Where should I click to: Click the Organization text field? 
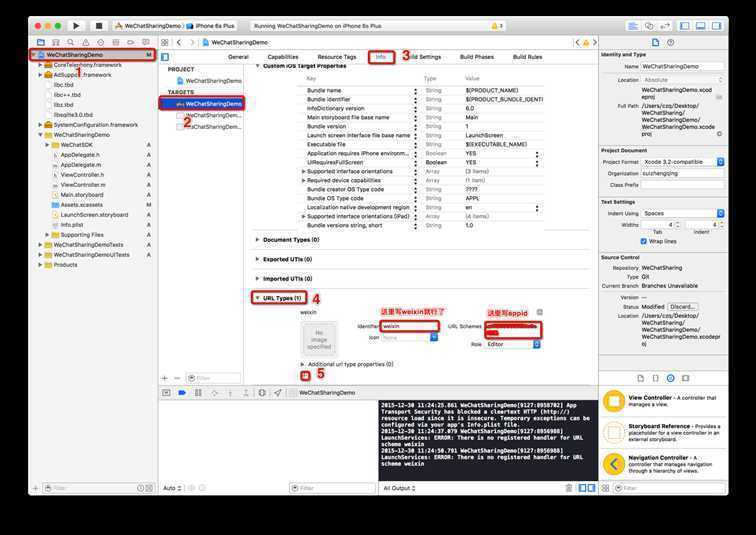(x=682, y=174)
